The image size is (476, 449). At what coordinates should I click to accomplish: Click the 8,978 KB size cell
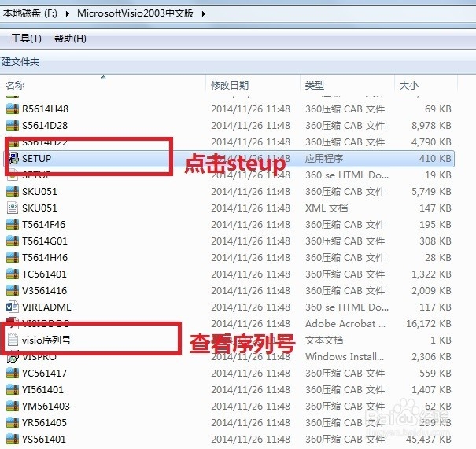coord(431,125)
